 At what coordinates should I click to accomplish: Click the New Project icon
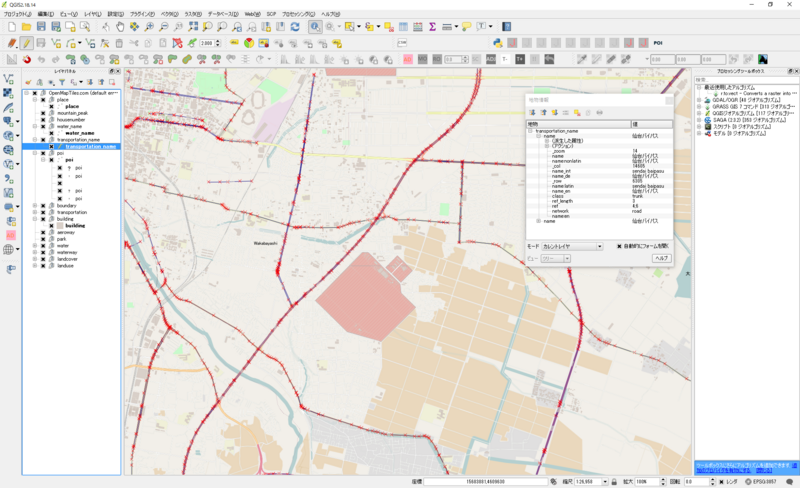12,27
